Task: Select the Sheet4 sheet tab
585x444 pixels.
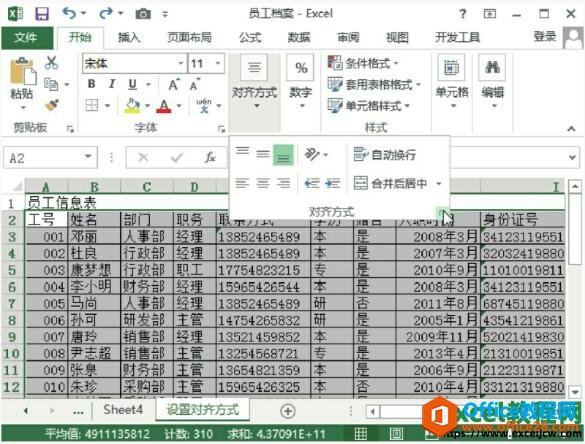Action: 123,410
